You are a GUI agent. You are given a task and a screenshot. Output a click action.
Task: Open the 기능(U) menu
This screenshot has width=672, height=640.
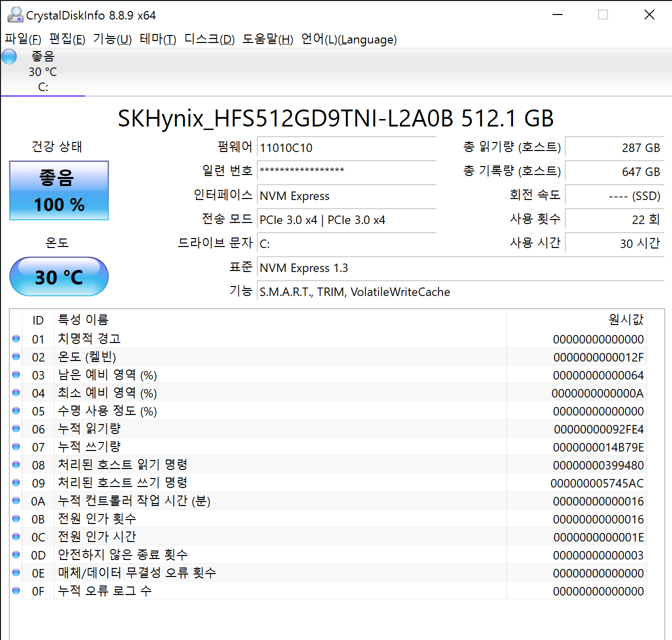pos(112,39)
